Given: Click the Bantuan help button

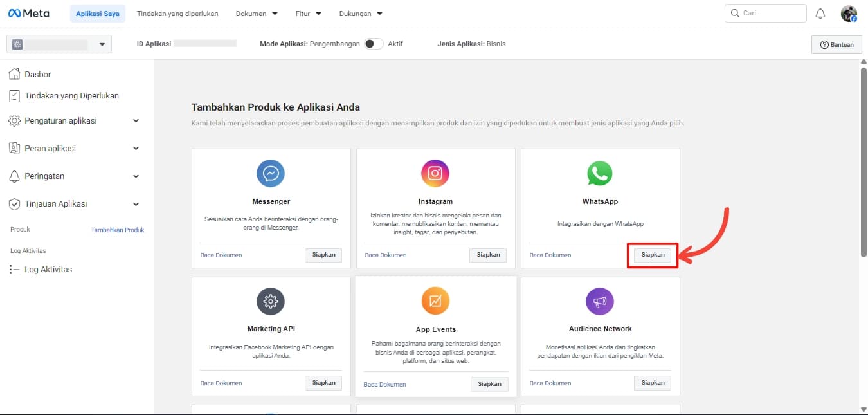Looking at the screenshot, I should coord(836,44).
